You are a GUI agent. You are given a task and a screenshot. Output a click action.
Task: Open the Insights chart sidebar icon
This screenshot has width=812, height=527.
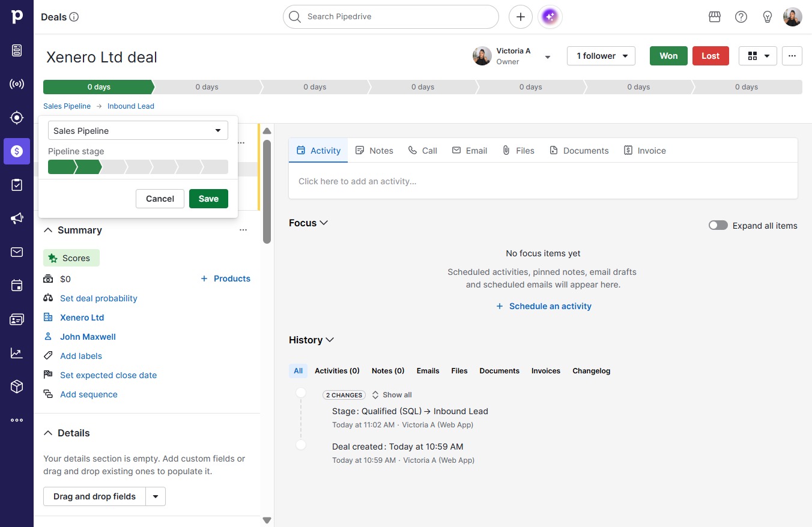[17, 353]
